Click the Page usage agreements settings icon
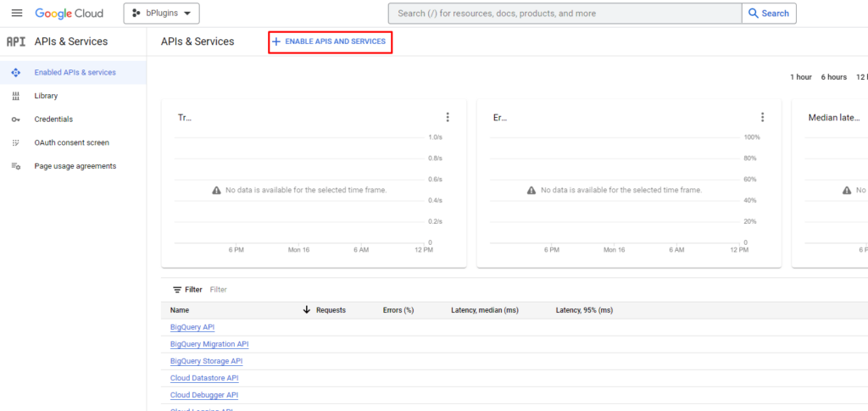 16,166
